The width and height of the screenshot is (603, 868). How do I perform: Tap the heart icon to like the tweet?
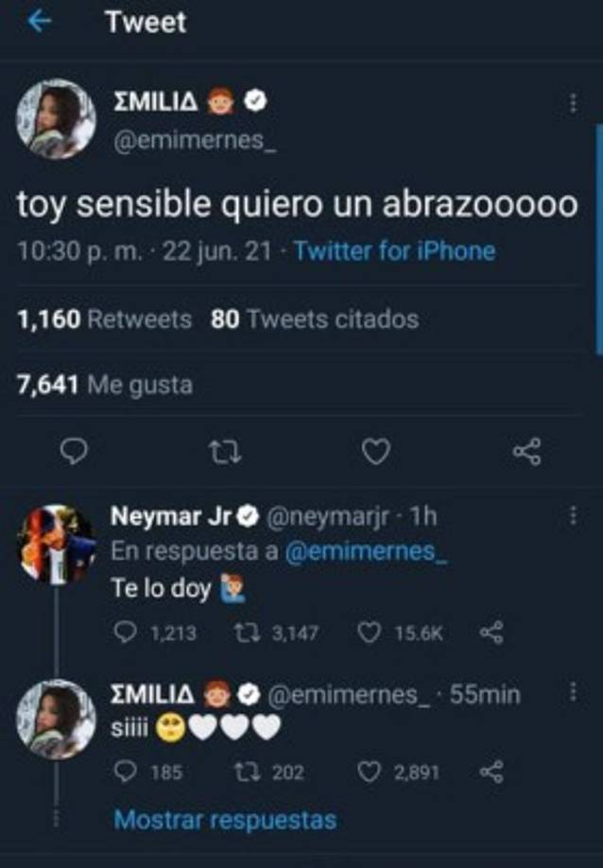[x=375, y=453]
